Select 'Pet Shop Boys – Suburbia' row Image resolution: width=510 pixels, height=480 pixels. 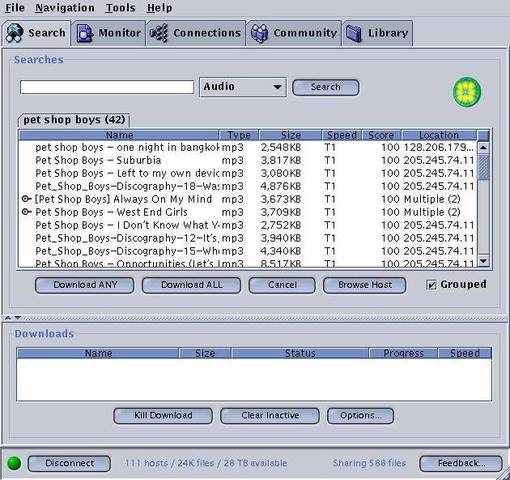[x=248, y=160]
